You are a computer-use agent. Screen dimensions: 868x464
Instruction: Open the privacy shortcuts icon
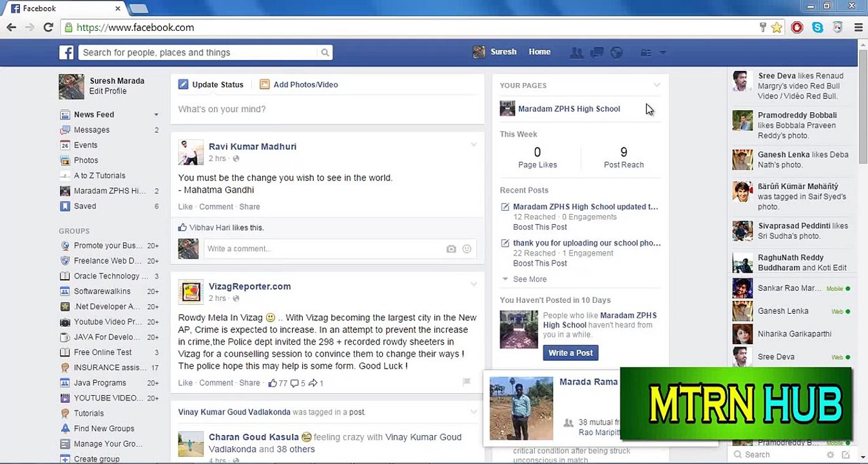point(646,53)
